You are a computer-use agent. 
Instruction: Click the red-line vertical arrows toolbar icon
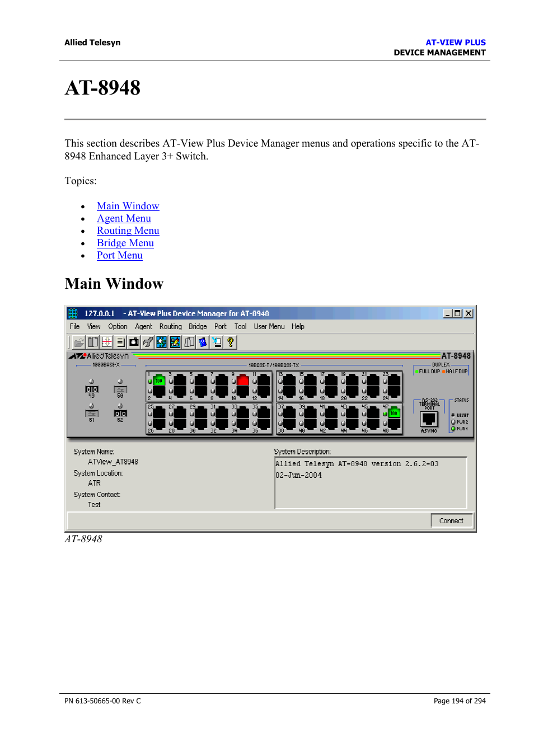click(x=106, y=342)
